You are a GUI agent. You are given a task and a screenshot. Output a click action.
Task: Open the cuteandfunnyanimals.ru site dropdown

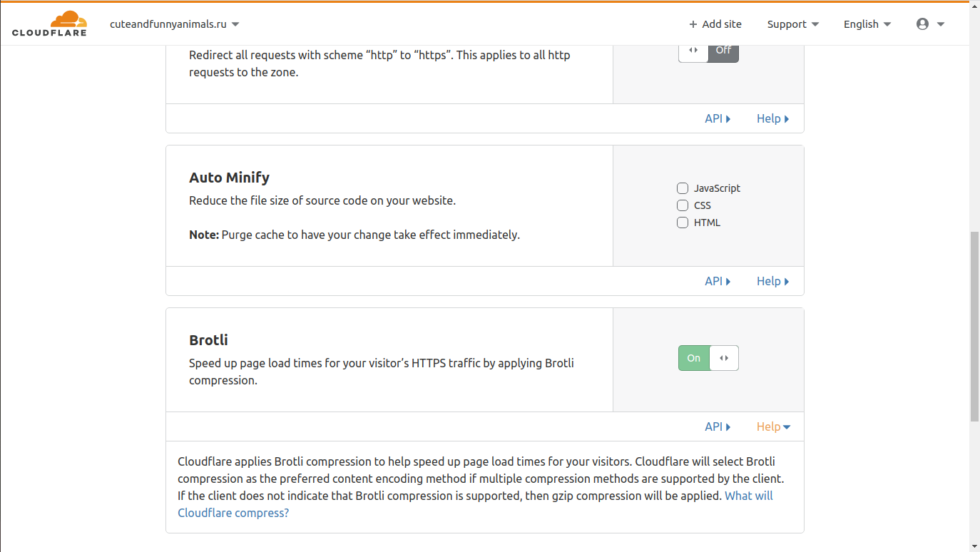click(x=174, y=24)
